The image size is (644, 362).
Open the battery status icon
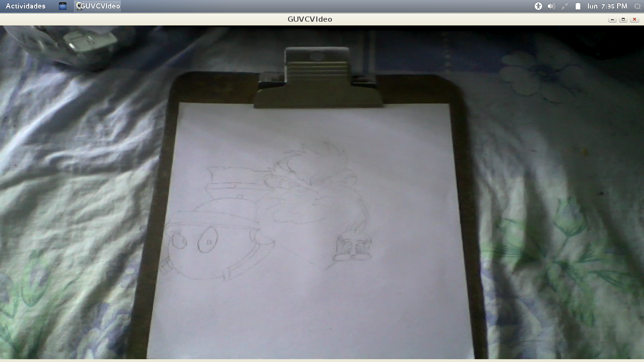click(x=578, y=6)
